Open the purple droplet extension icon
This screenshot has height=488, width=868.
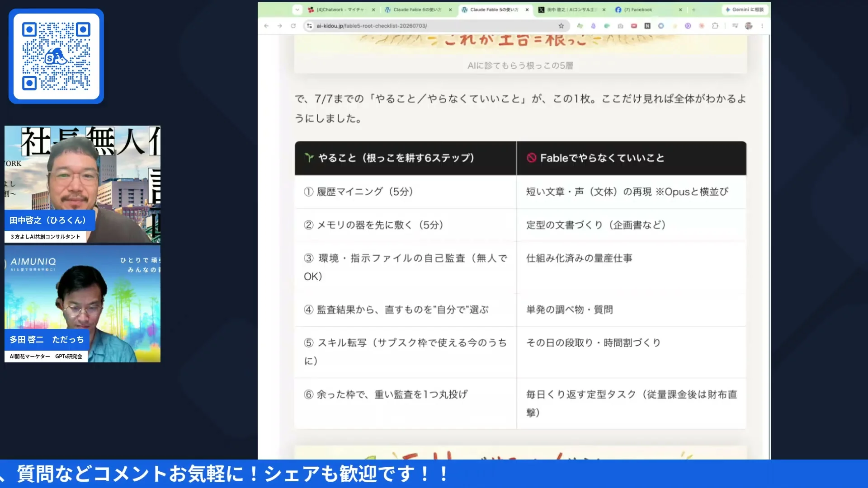(x=593, y=26)
